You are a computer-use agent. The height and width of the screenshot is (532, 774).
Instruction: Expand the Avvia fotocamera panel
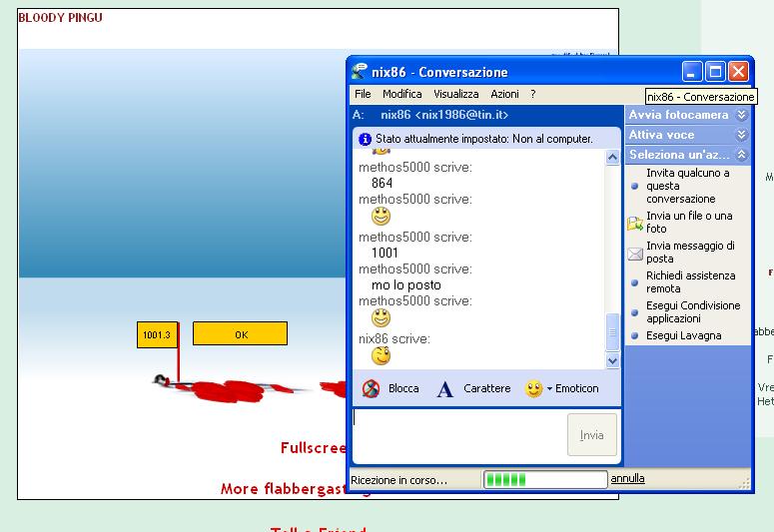(741, 115)
